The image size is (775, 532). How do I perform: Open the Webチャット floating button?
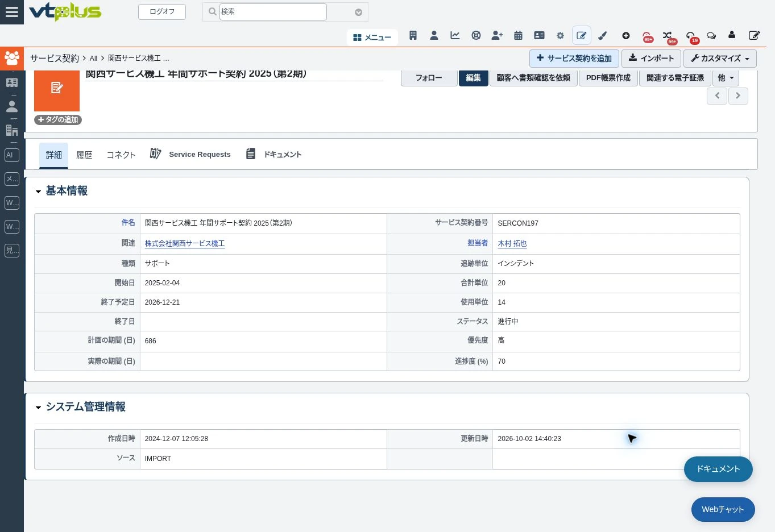pos(723,510)
